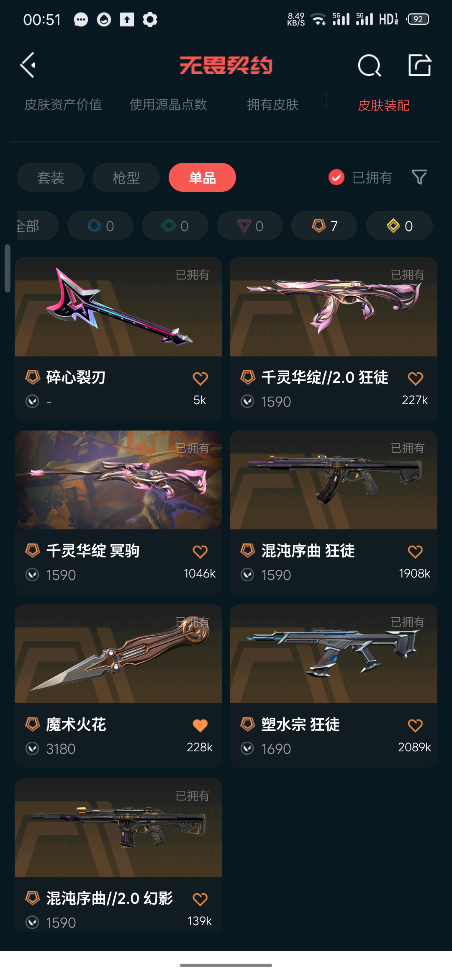Image resolution: width=452 pixels, height=980 pixels.
Task: Open 千灵华绽//2.0 狂徒 skin thumbnail
Action: pyautogui.click(x=334, y=307)
